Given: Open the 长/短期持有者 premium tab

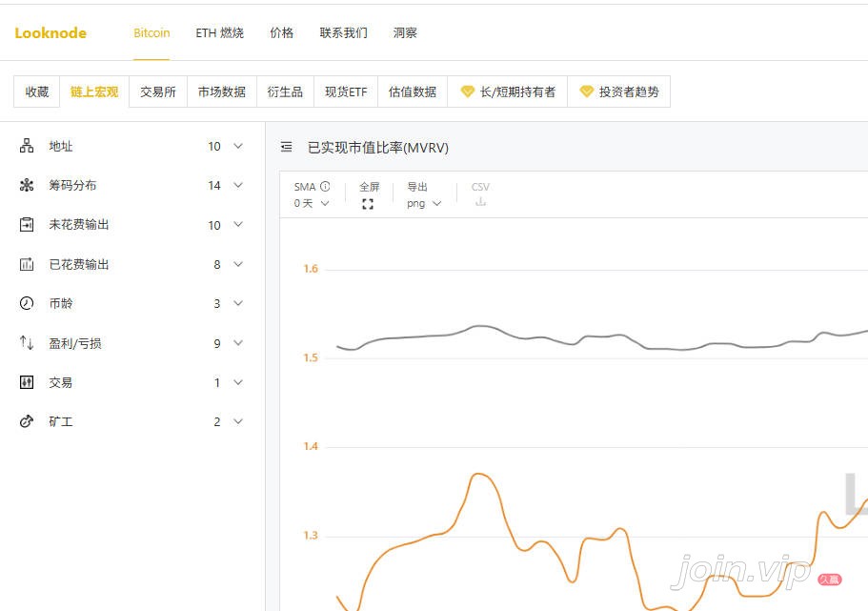Looking at the screenshot, I should click(508, 92).
